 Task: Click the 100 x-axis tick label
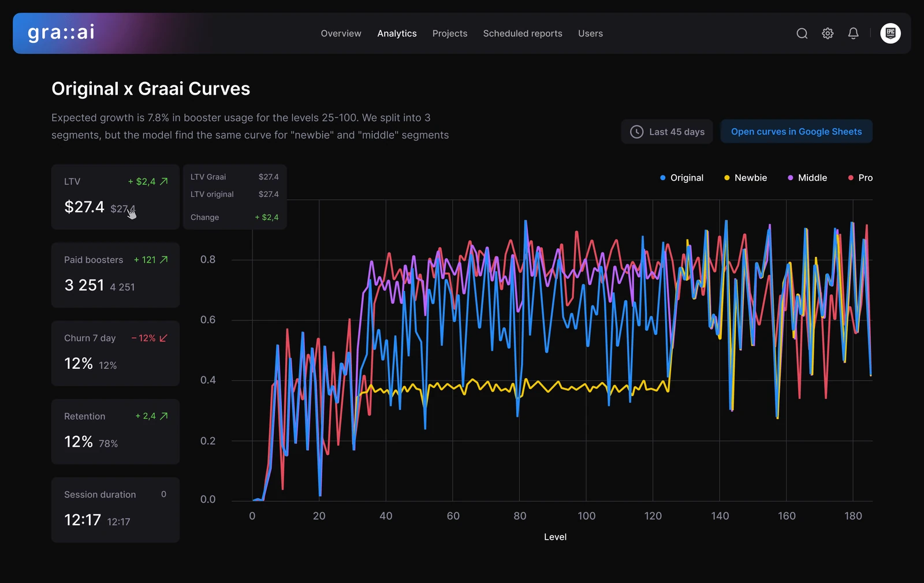coord(586,516)
